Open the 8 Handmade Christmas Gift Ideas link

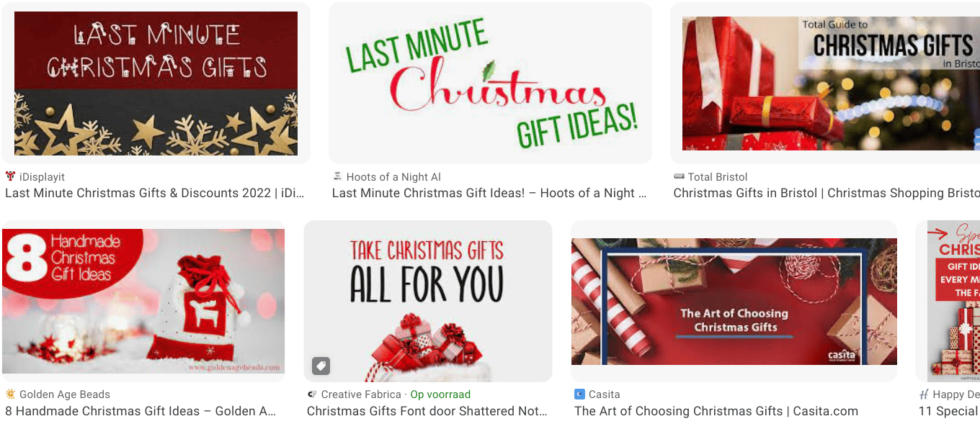[x=141, y=411]
